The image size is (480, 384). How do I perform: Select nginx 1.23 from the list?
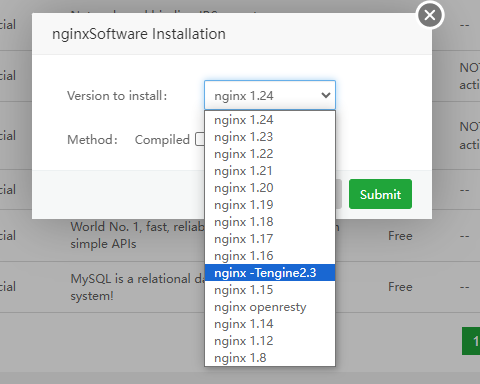pos(270,137)
